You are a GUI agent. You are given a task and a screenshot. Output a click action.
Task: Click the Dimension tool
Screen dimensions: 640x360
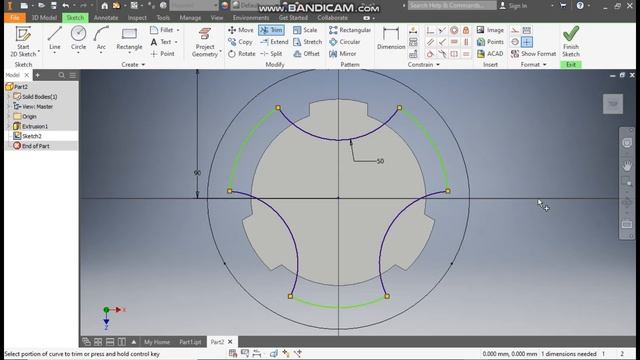391,38
